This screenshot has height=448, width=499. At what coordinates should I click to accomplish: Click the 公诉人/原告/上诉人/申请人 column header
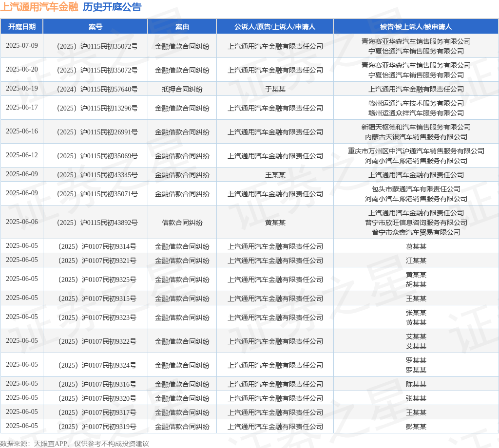coord(275,27)
